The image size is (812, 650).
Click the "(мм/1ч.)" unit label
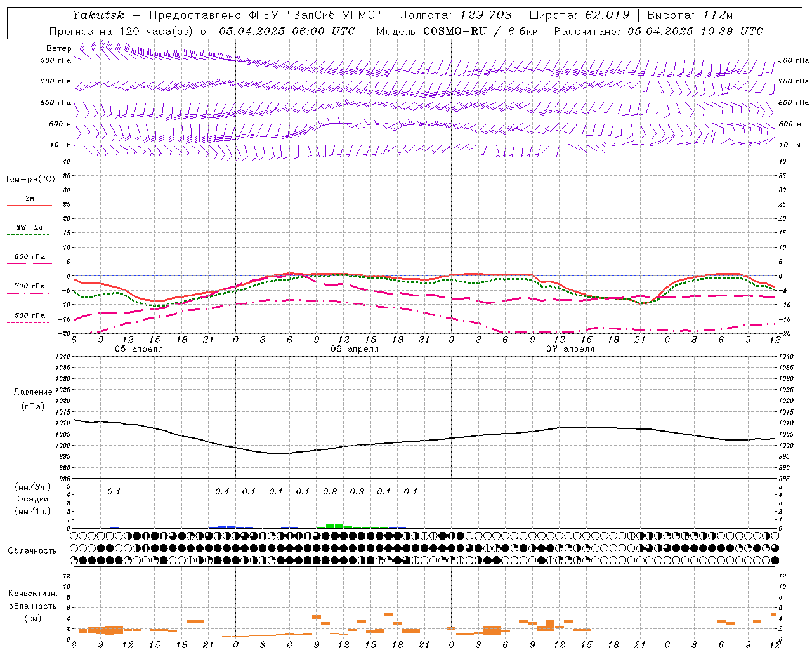pyautogui.click(x=33, y=511)
